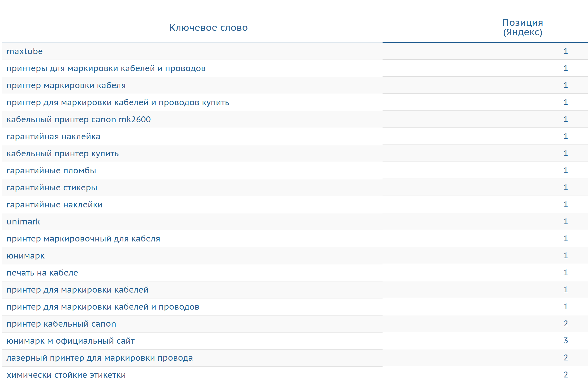Select "юнимарк м официальный сайт" keyword

point(70,341)
